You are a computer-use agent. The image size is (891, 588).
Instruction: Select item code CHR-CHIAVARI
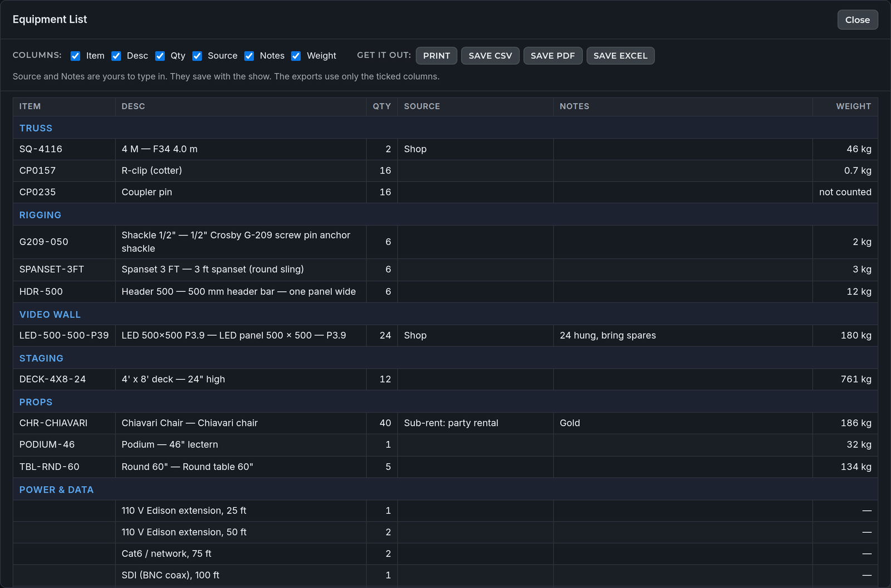point(53,423)
